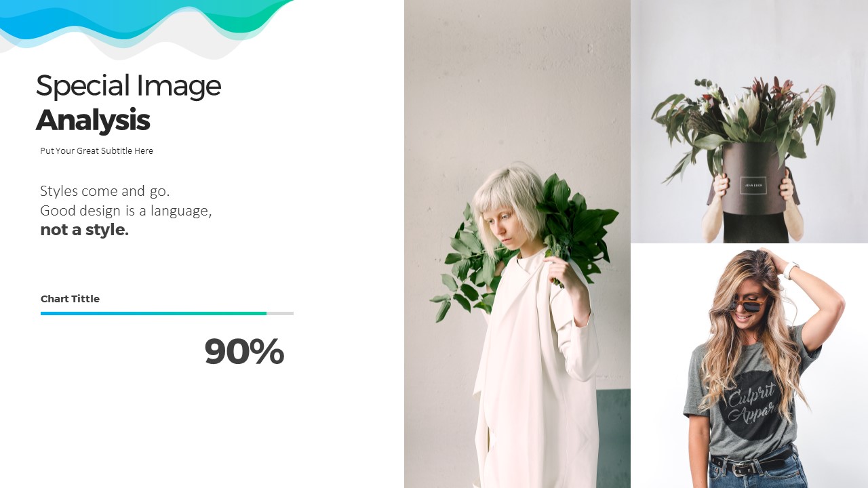
Task: Select the photo of the woman wearing sunglasses
Action: tap(749, 366)
